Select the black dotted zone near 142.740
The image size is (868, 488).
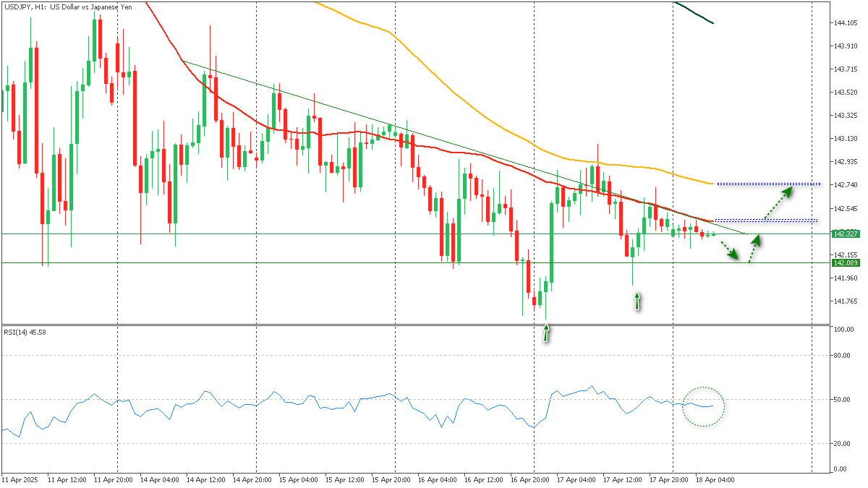point(768,184)
